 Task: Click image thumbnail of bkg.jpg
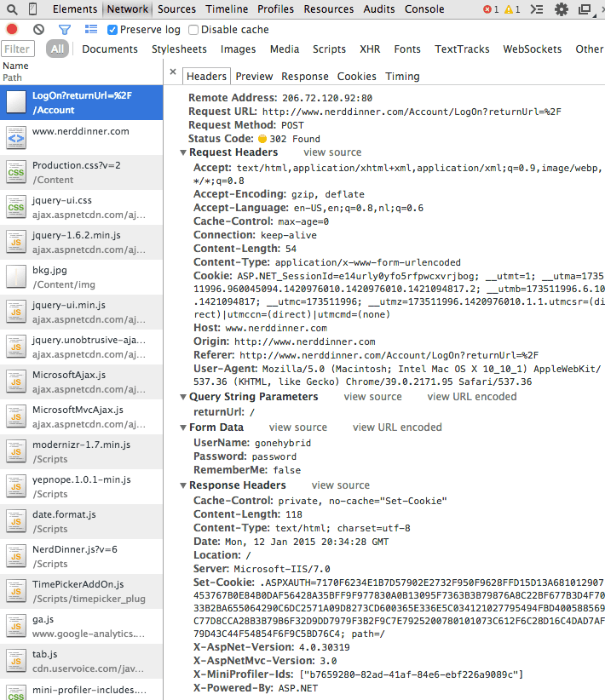(16, 278)
